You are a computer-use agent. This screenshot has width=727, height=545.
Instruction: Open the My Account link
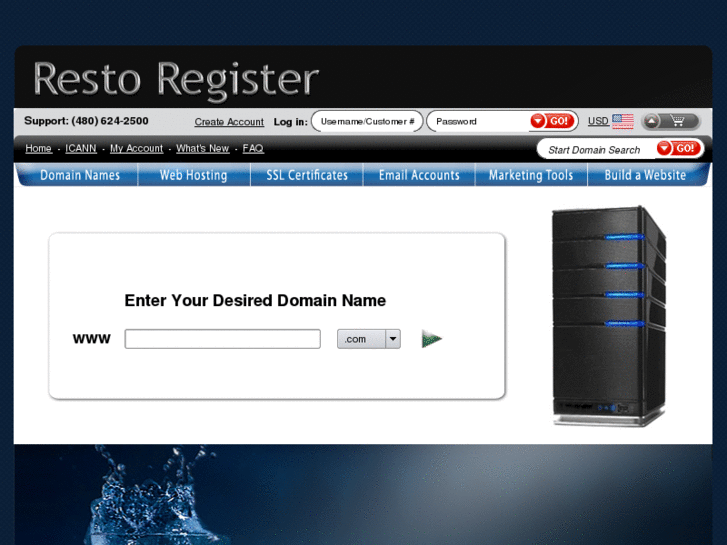point(136,148)
